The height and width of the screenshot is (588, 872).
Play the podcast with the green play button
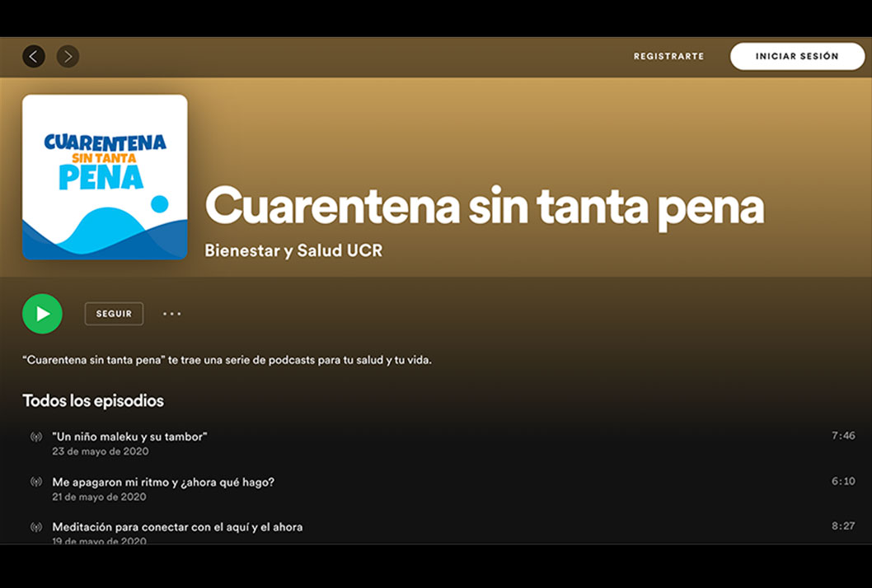tap(42, 314)
